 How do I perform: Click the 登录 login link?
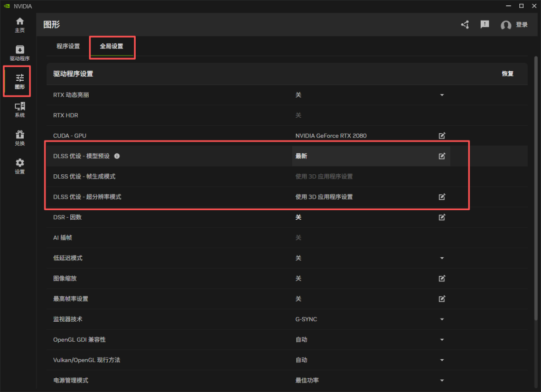tap(521, 24)
